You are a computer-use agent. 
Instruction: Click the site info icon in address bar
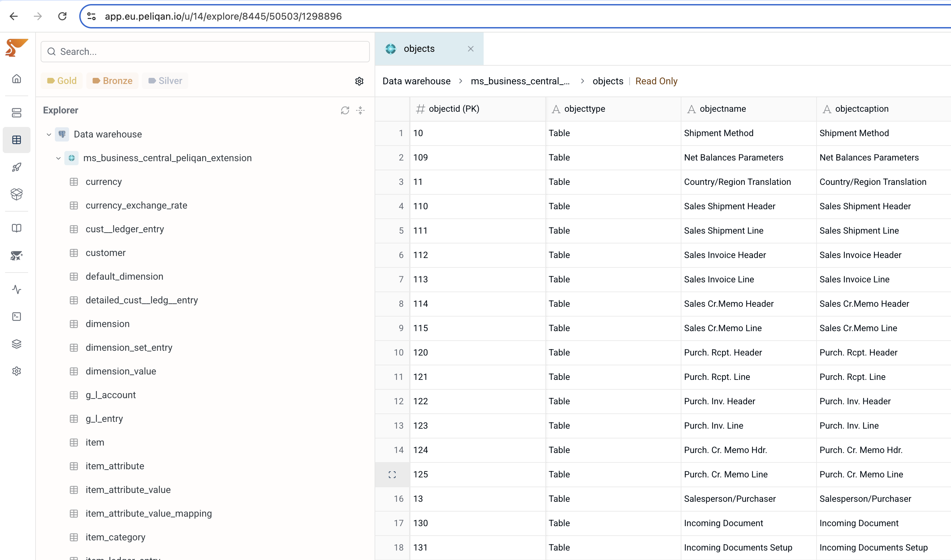tap(91, 16)
